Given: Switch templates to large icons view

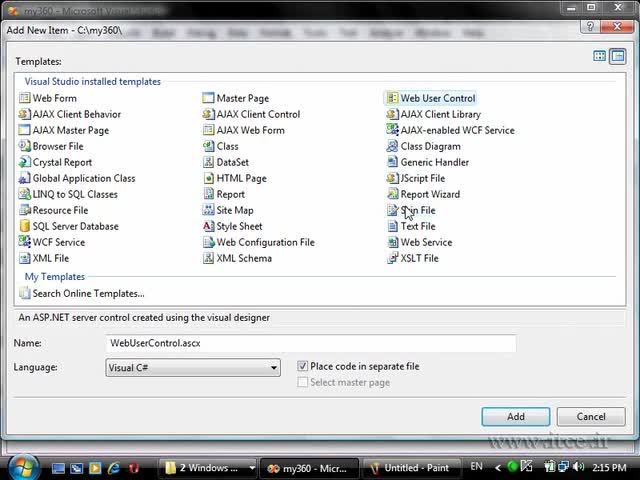Looking at the screenshot, I should click(x=599, y=56).
